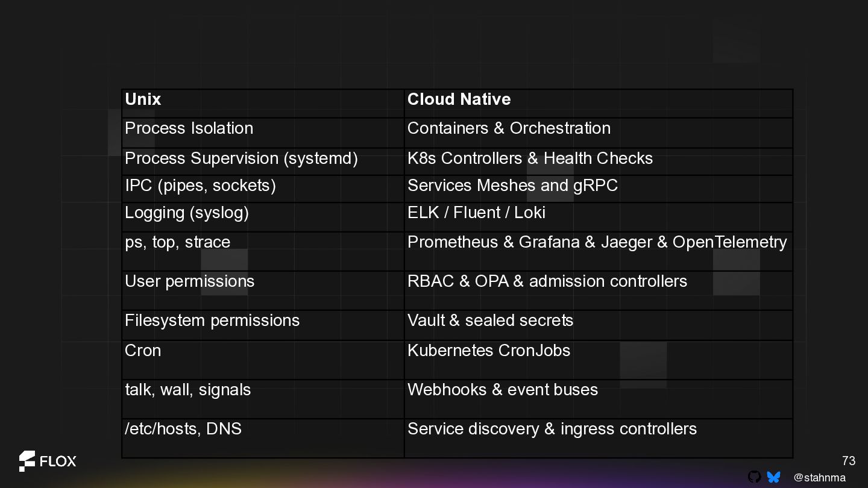Click Service discovery & ingress controllers
Image resolution: width=868 pixels, height=488 pixels.
coord(599,438)
